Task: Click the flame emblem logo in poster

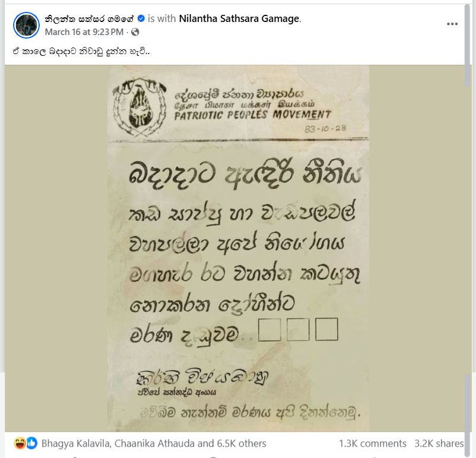Action: (139, 107)
